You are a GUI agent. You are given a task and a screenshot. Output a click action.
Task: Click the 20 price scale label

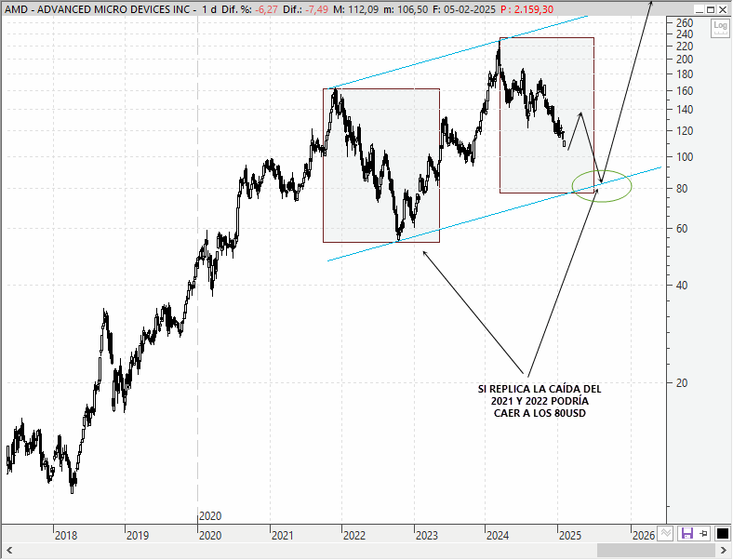[x=682, y=382]
